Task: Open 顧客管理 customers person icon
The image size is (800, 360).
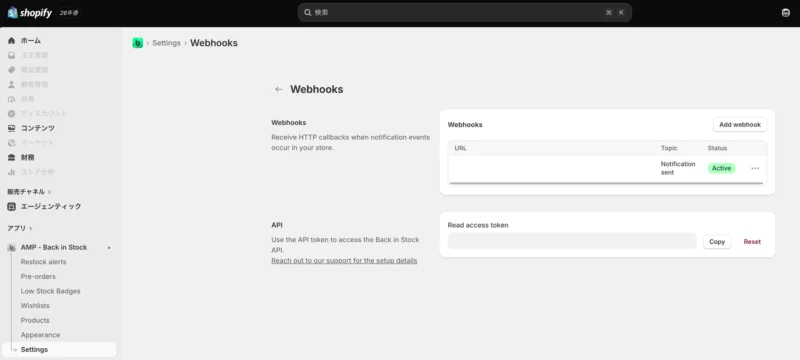Action: [11, 84]
